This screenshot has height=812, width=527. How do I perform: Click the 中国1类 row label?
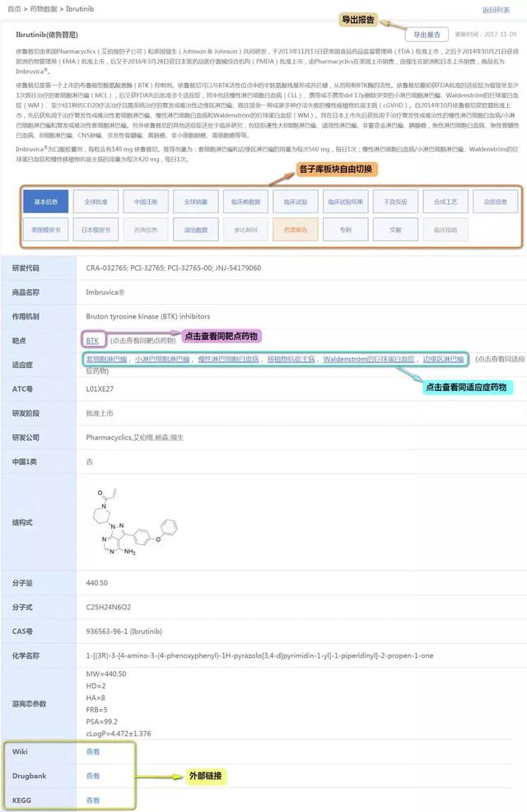[x=25, y=461]
